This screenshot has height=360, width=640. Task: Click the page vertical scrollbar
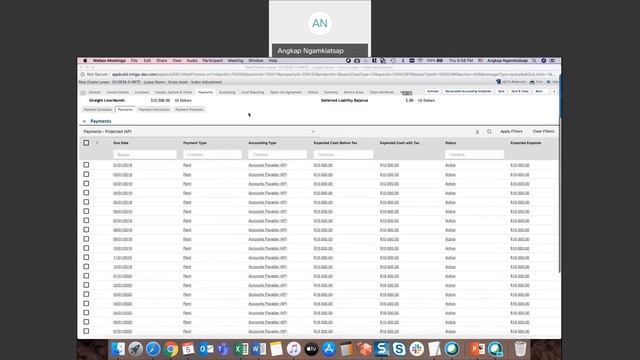tap(560, 196)
